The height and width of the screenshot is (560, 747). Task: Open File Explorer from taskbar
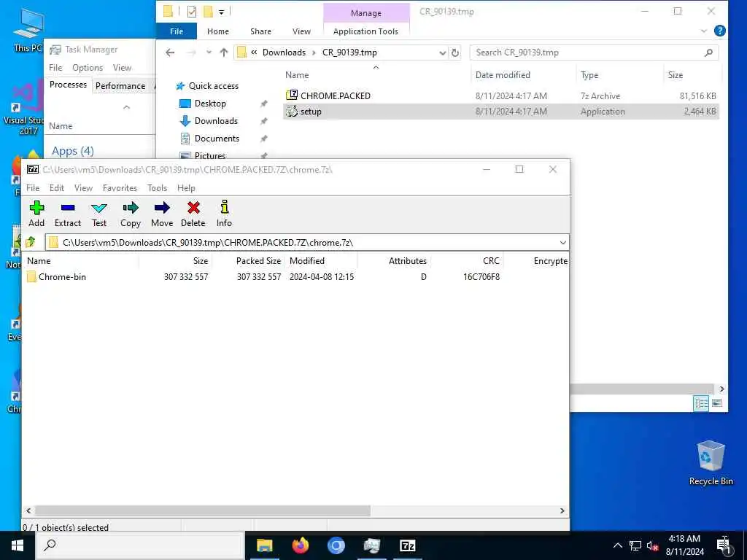[x=264, y=545]
